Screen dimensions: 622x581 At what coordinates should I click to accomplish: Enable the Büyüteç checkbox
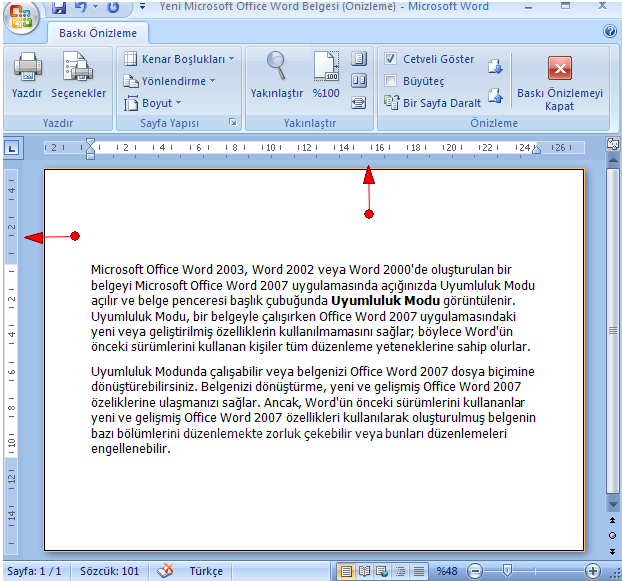(x=390, y=81)
